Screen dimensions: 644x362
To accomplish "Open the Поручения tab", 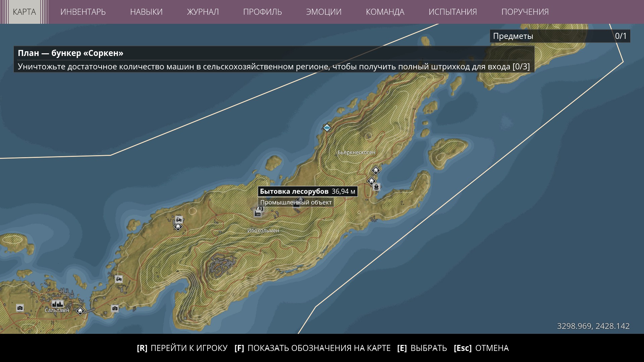I will tap(525, 12).
